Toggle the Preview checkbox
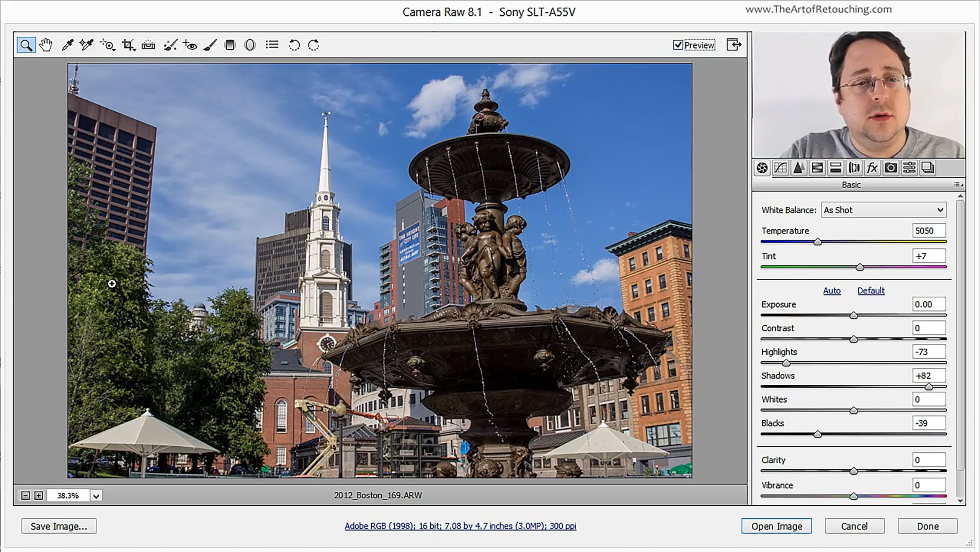This screenshot has width=980, height=552. (x=678, y=45)
